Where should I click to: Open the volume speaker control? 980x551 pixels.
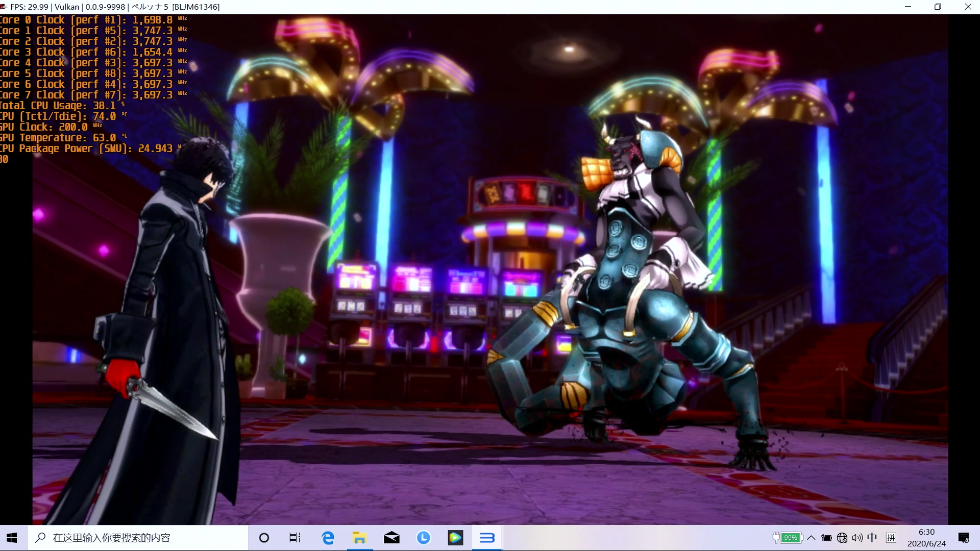coord(857,538)
